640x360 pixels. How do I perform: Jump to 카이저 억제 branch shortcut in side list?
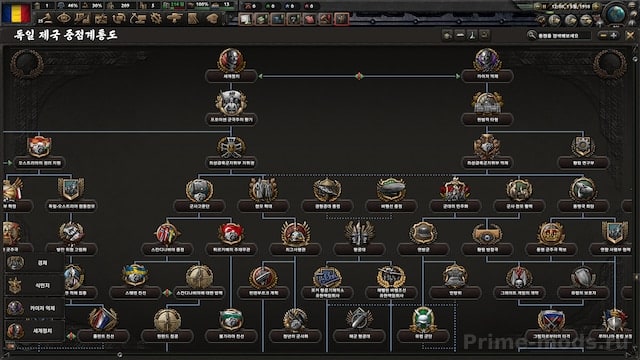(x=35, y=308)
